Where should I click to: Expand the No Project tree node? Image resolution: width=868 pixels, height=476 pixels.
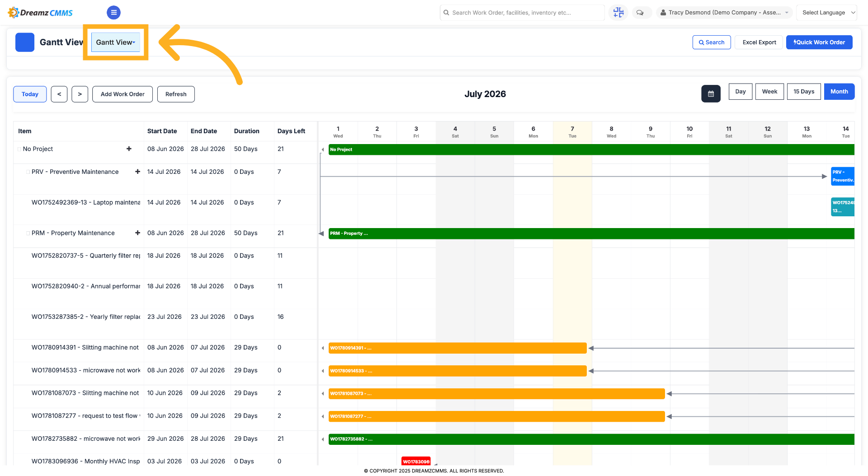(19, 149)
